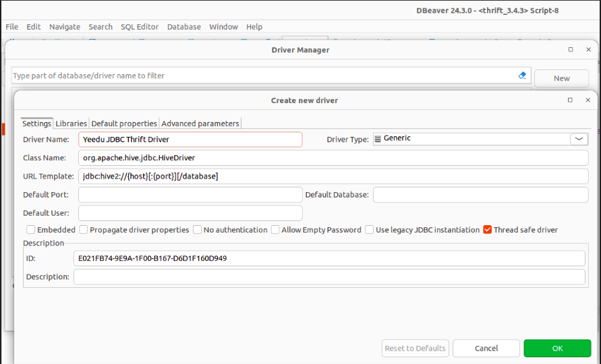The image size is (601, 364).
Task: Open the Advanced parameters tab
Action: coord(200,123)
